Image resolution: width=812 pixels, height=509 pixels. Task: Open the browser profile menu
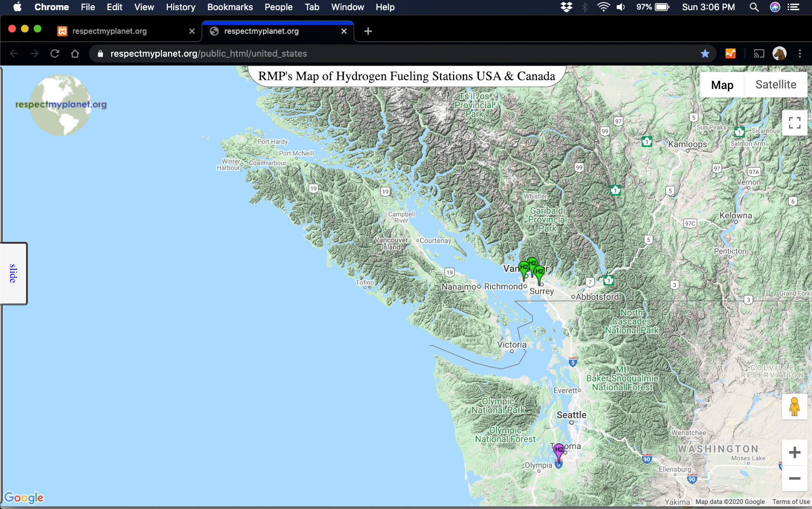click(x=780, y=53)
